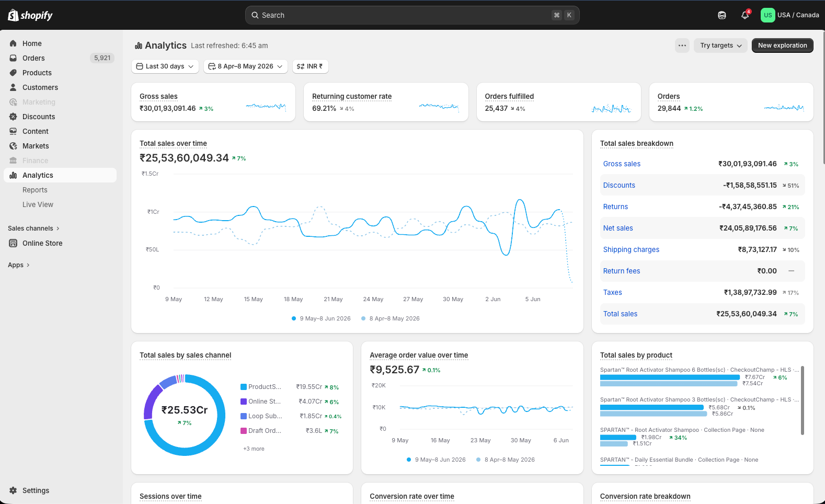Click the Markets globe icon
The height and width of the screenshot is (504, 825).
click(13, 146)
